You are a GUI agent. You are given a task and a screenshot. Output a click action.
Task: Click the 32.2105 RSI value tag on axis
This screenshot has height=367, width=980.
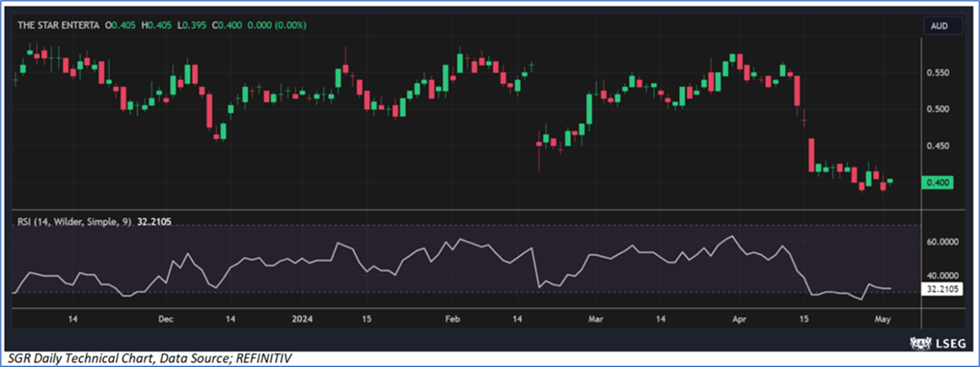pyautogui.click(x=943, y=289)
